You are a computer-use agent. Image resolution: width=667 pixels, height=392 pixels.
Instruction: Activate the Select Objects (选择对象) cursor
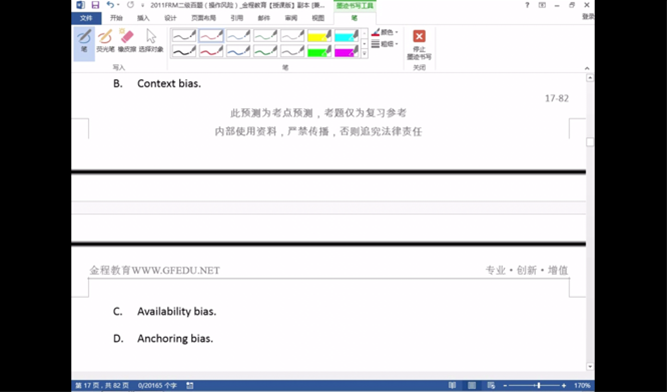click(151, 41)
